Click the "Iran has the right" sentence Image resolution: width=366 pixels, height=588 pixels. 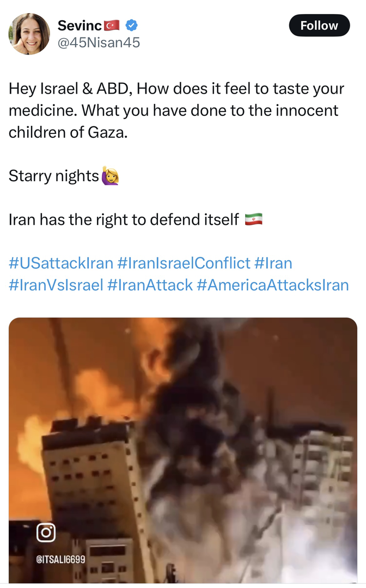point(124,219)
